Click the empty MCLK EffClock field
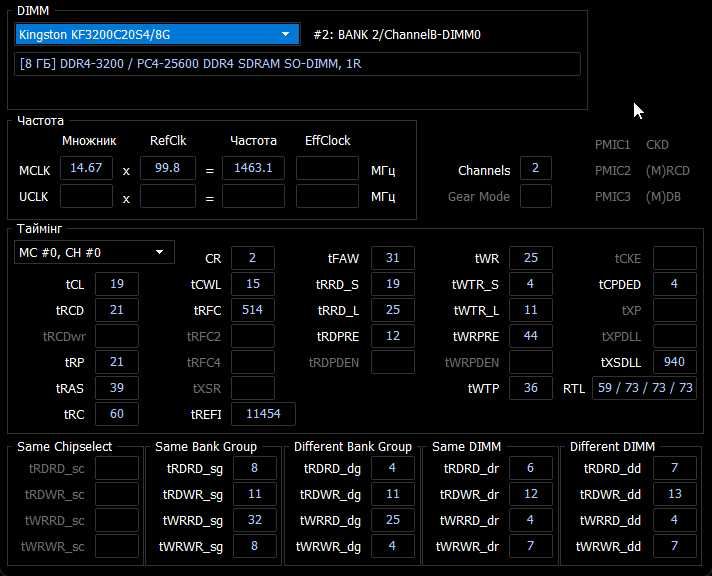Image resolution: width=712 pixels, height=576 pixels. (x=327, y=168)
